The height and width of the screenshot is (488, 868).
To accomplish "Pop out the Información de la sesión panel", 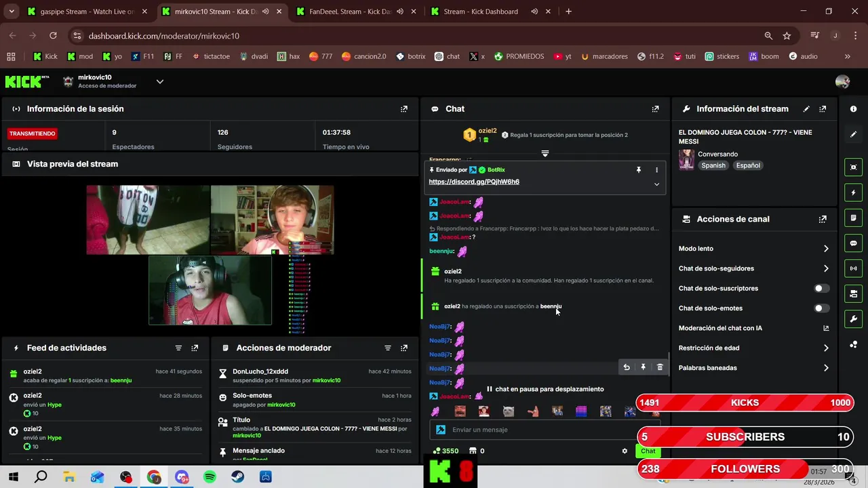I will tap(404, 108).
